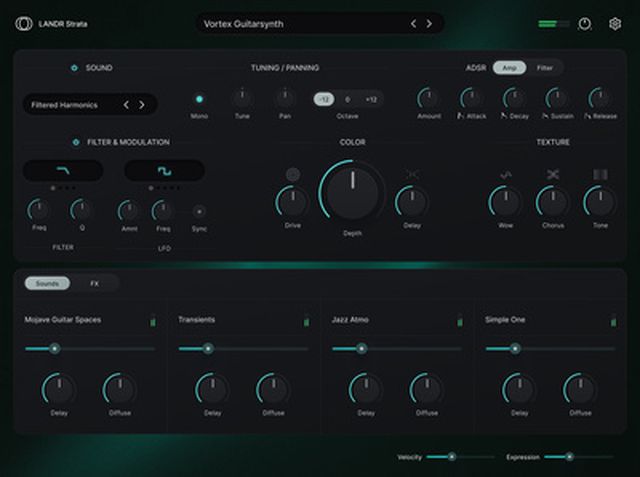Viewport: 640px width, 477px height.
Task: Click the Mojave Guitar Spaces level meter
Action: [153, 321]
